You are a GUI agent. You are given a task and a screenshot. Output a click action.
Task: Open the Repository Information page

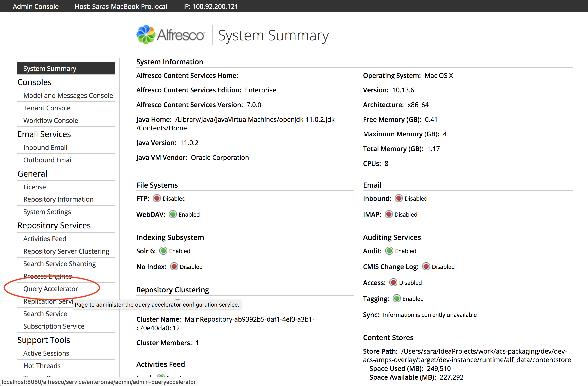(x=58, y=199)
